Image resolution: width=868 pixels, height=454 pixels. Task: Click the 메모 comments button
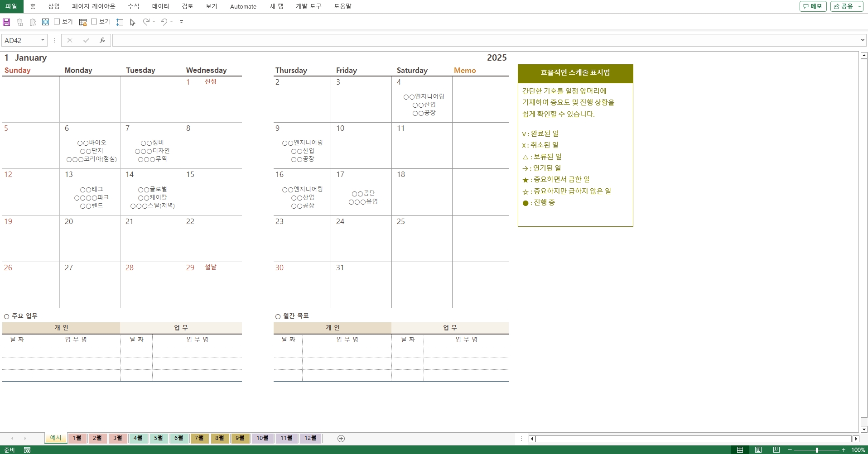click(x=813, y=6)
